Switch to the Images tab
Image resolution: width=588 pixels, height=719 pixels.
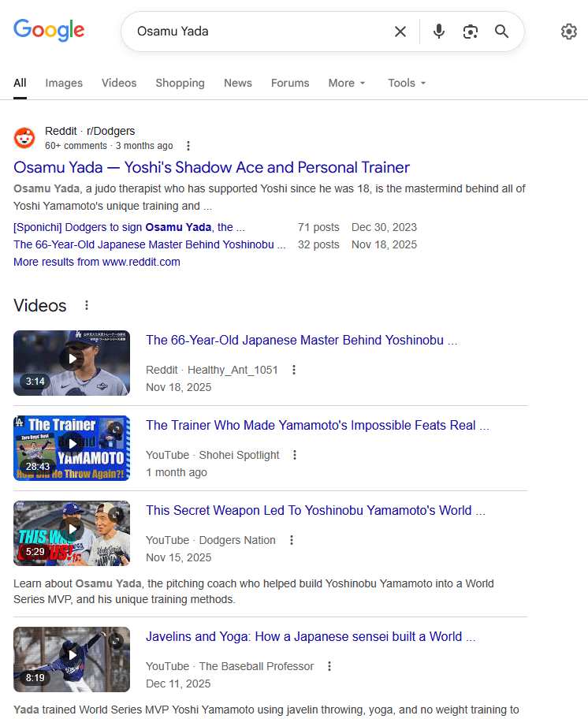(64, 83)
